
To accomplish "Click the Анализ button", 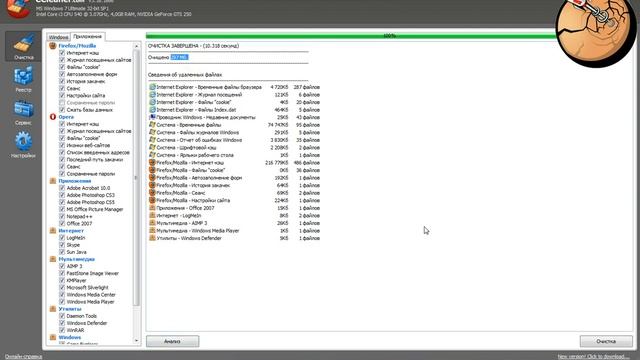I will coord(173,341).
